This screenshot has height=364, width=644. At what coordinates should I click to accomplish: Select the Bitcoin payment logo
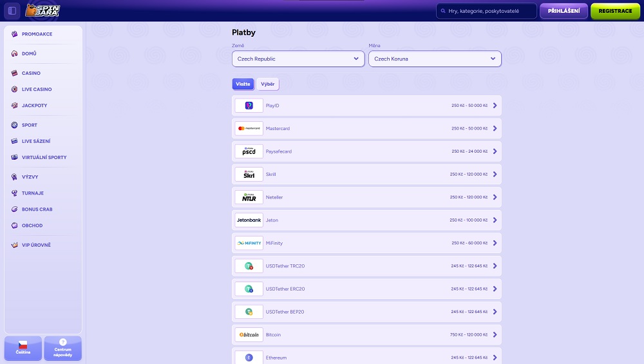pos(249,335)
